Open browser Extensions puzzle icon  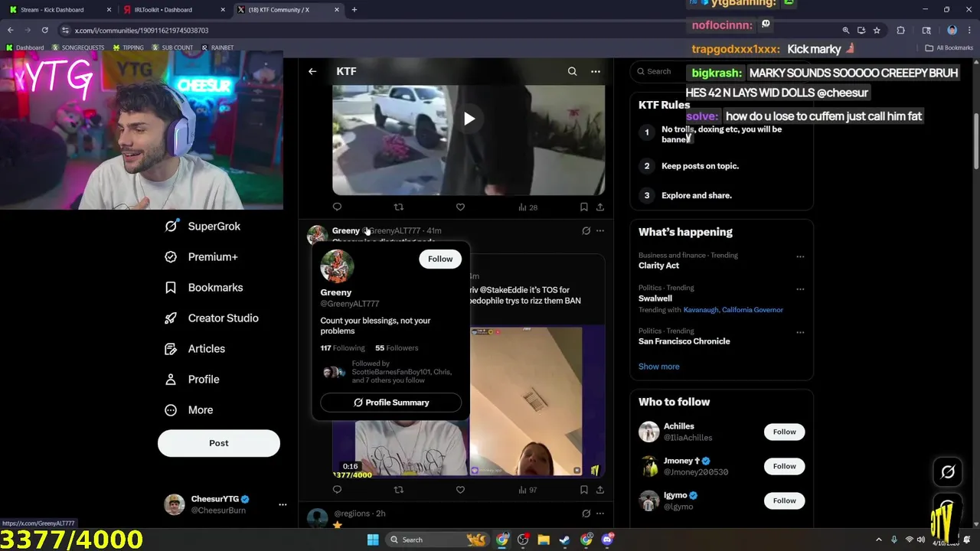click(x=900, y=30)
